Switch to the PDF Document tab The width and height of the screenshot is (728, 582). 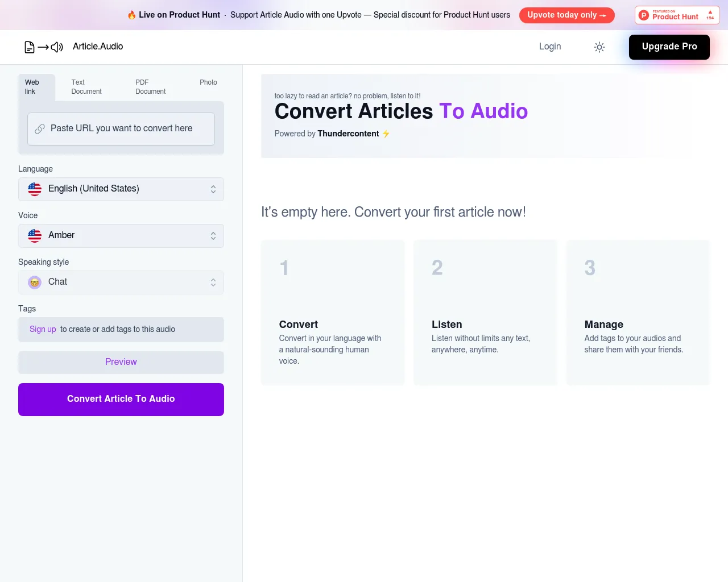151,87
